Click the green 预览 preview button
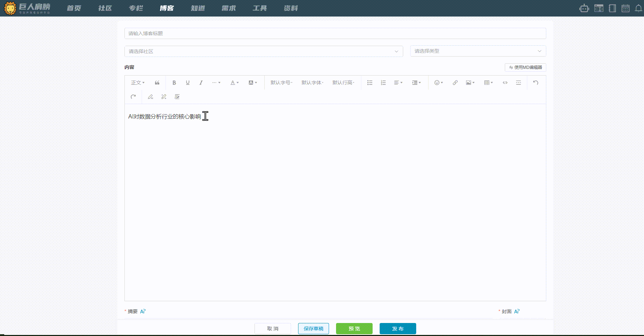This screenshot has height=336, width=644. point(354,329)
